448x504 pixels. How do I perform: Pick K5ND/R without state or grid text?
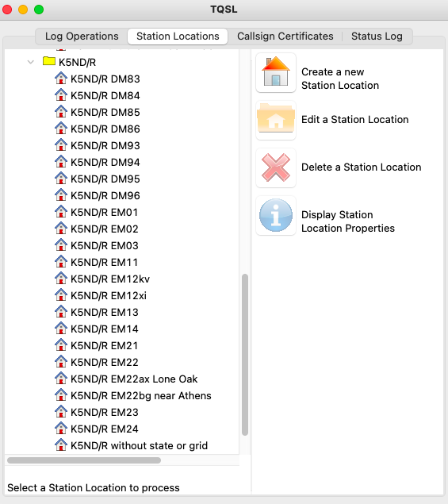139,447
